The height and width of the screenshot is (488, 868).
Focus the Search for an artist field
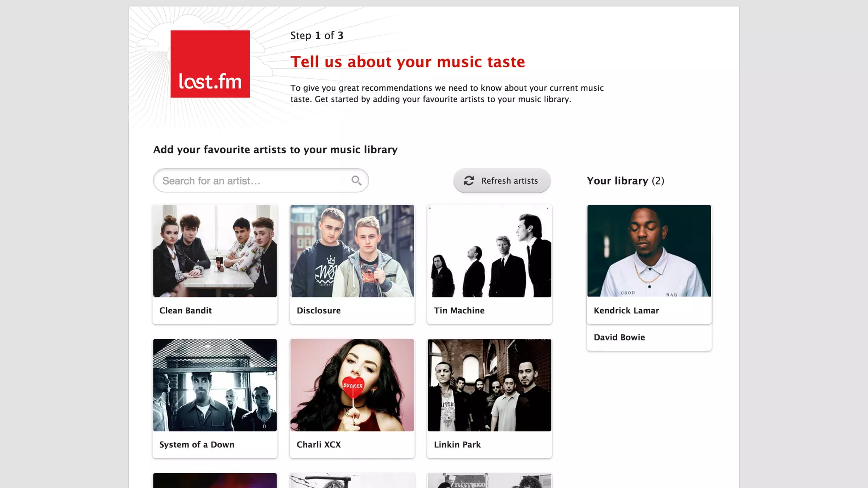click(x=253, y=181)
